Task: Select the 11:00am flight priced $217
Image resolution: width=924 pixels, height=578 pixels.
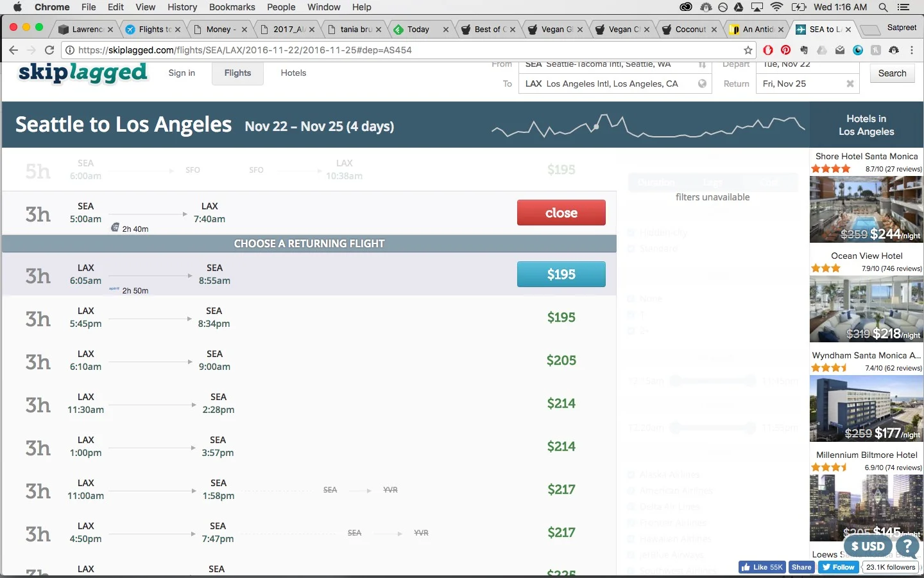Action: point(309,489)
